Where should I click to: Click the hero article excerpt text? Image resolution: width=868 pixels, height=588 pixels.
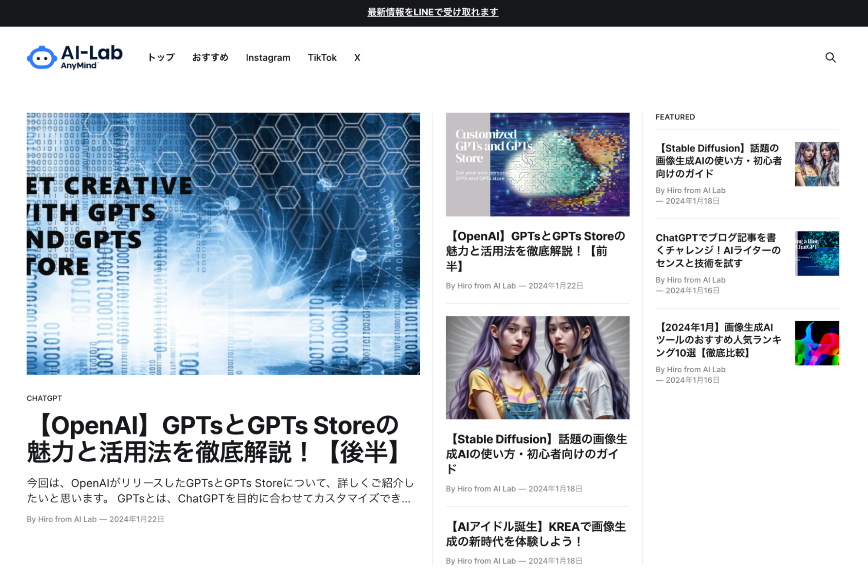[220, 490]
